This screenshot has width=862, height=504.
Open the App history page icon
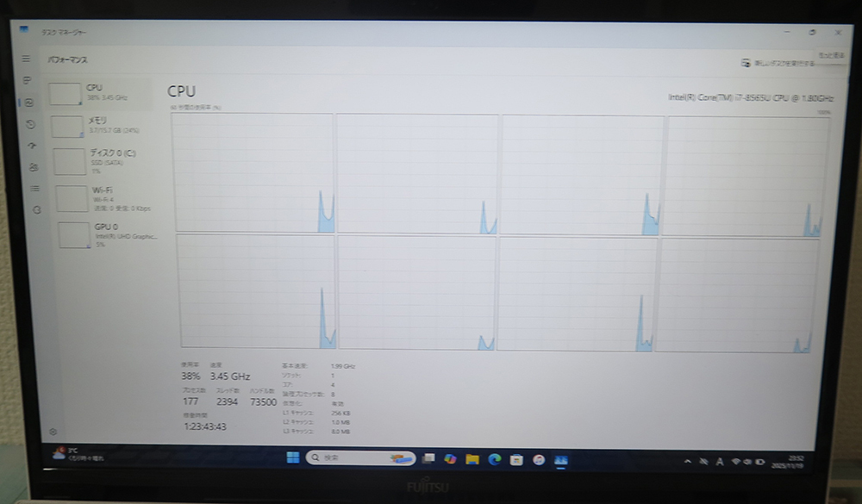pyautogui.click(x=31, y=124)
